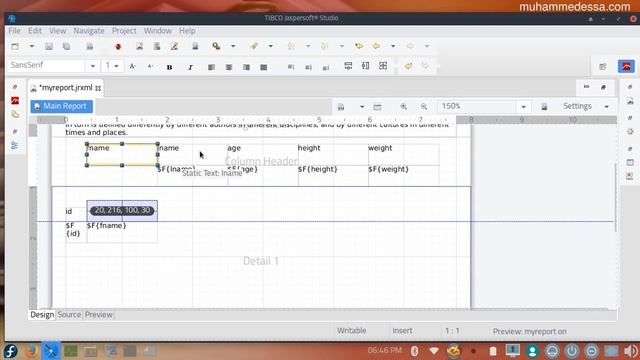Expand the New file dropdown arrow
This screenshot has width=640, height=360.
tap(31, 46)
